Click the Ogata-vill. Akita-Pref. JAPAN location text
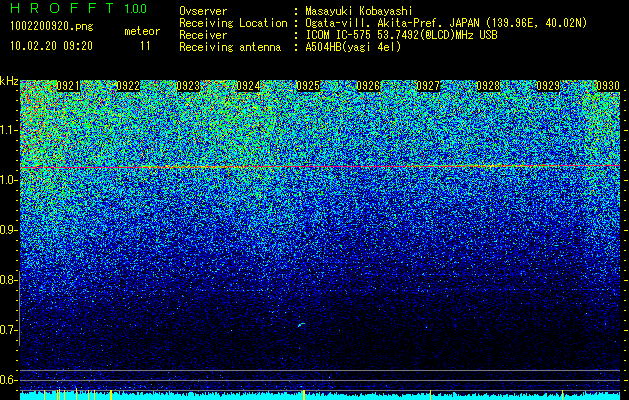This screenshot has width=629, height=400. pos(446,23)
